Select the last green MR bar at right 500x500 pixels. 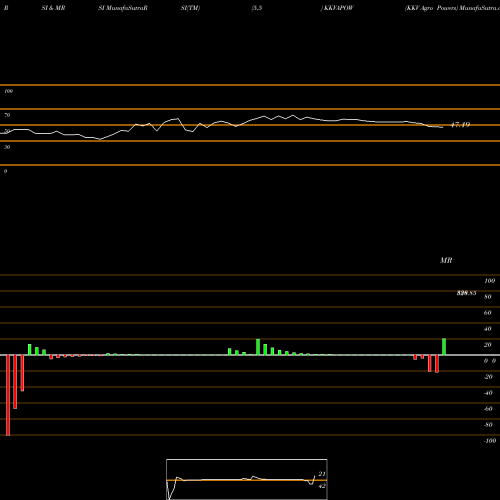[444, 347]
